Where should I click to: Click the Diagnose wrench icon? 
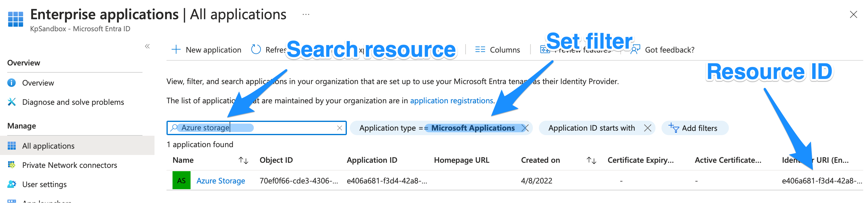12,102
